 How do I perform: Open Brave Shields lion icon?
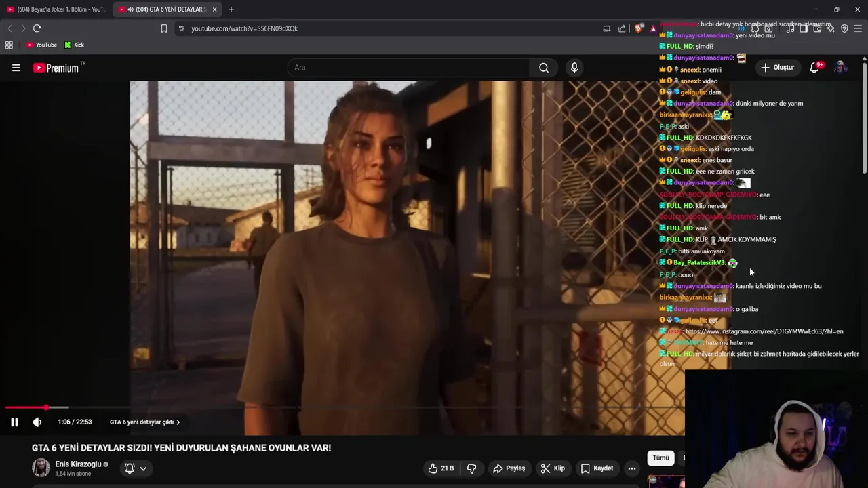tap(639, 28)
